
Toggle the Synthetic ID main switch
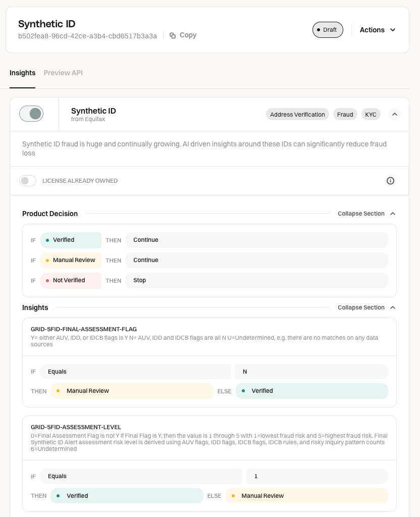[x=31, y=114]
